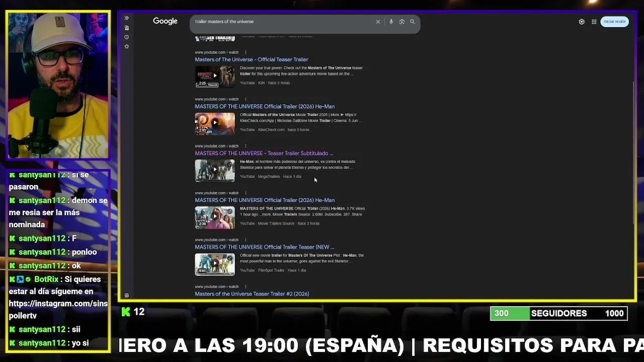This screenshot has width=644, height=362.
Task: Open bookmarks star icon in sidebar
Action: pyautogui.click(x=127, y=46)
